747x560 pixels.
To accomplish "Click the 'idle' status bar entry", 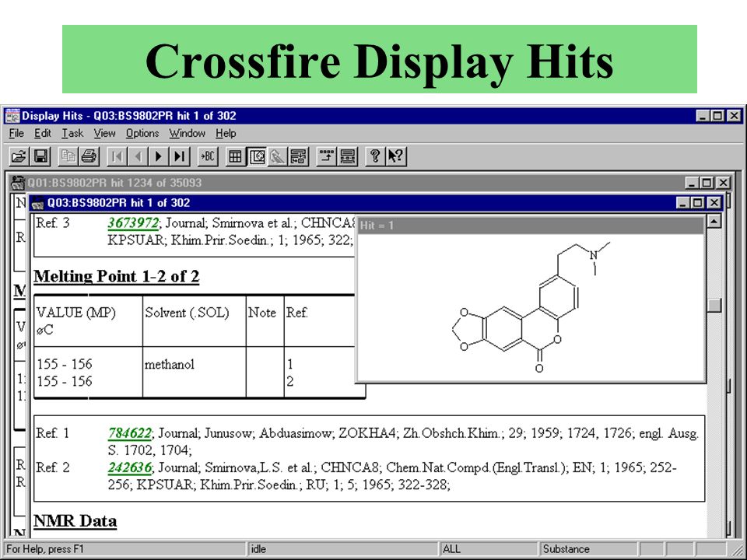I will point(342,549).
